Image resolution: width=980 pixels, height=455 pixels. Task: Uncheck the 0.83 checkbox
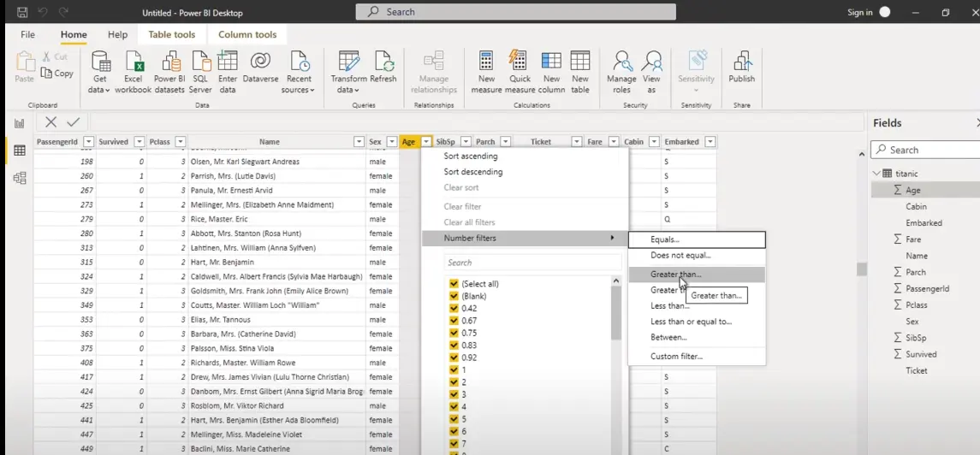coord(454,346)
